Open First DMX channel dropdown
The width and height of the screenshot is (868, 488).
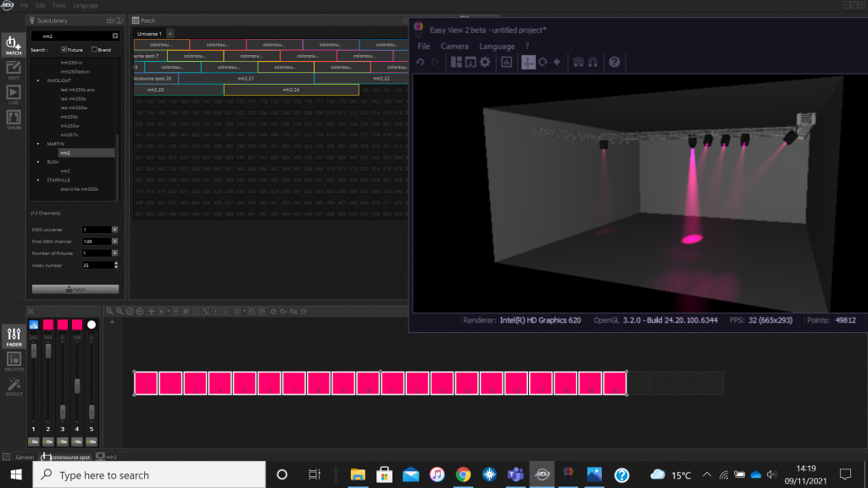114,241
